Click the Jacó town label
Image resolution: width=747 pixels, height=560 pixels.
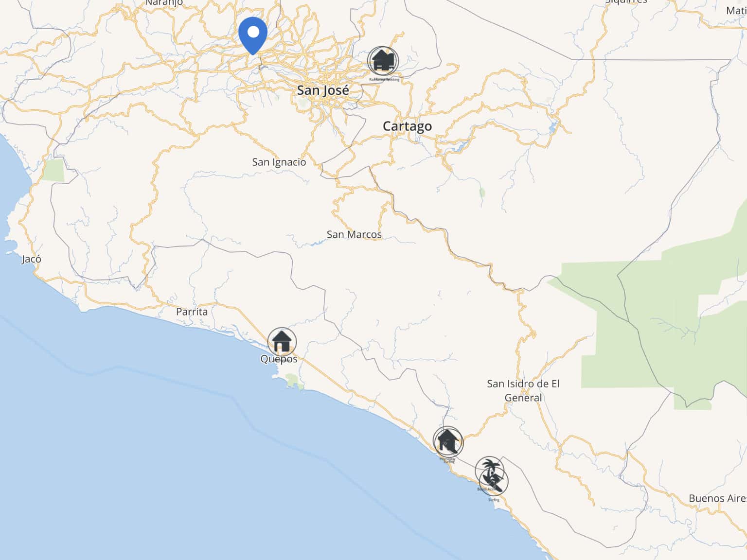[x=32, y=259]
